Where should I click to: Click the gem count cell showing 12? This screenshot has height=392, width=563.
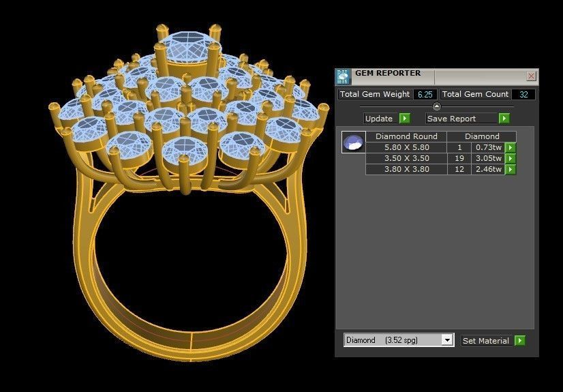459,169
